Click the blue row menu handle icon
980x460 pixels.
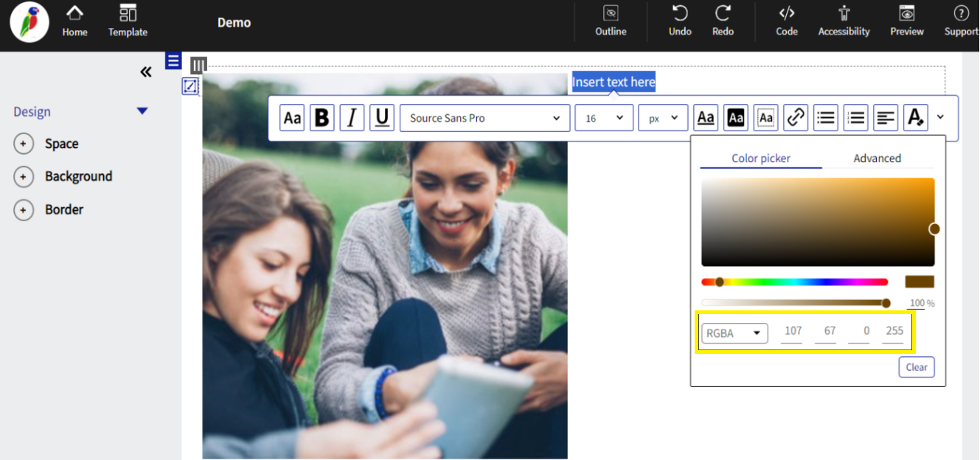coord(173,60)
